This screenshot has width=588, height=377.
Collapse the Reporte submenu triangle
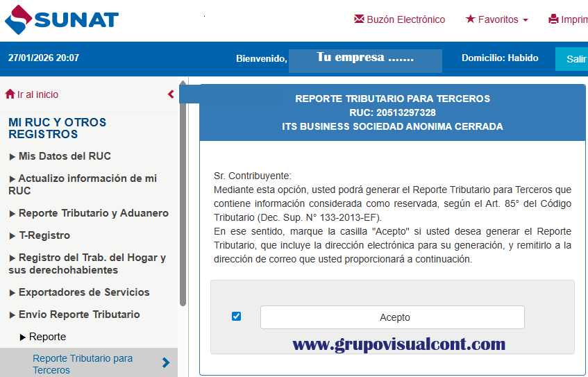(x=22, y=337)
